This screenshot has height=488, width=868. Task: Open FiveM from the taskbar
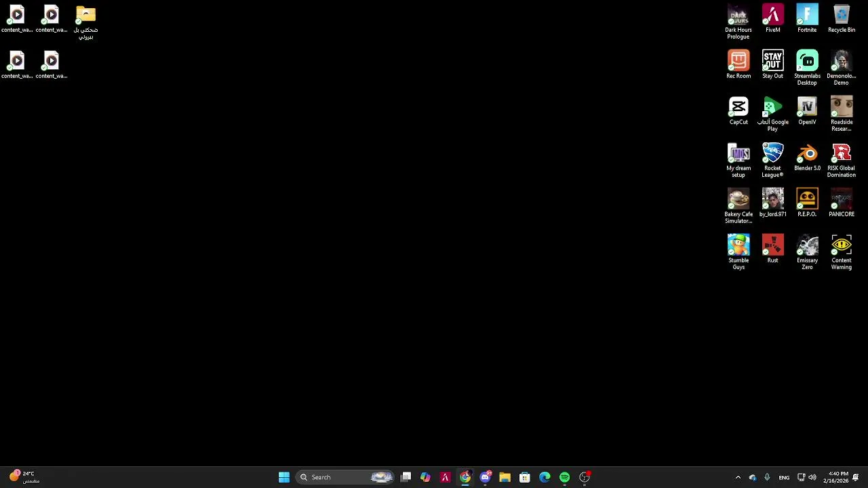pyautogui.click(x=445, y=477)
